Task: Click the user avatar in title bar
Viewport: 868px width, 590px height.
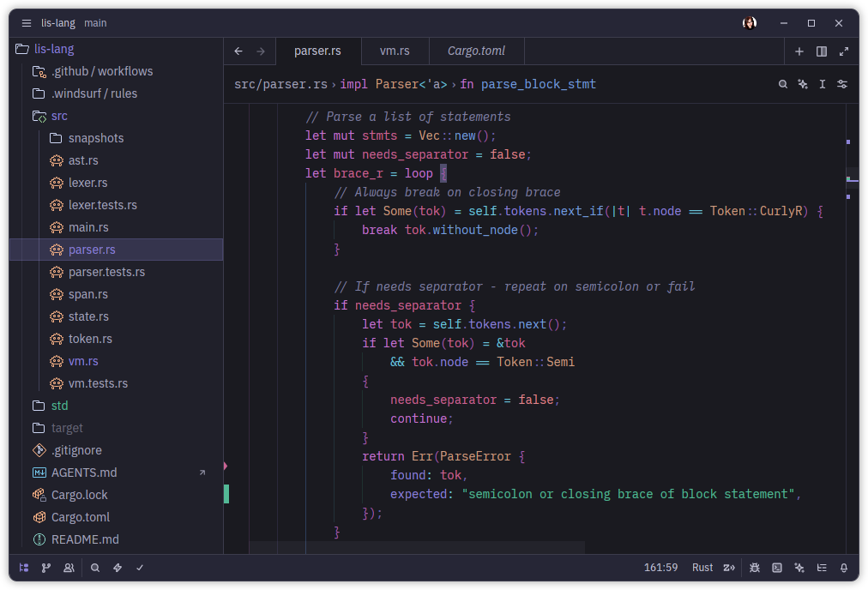Action: pyautogui.click(x=750, y=22)
